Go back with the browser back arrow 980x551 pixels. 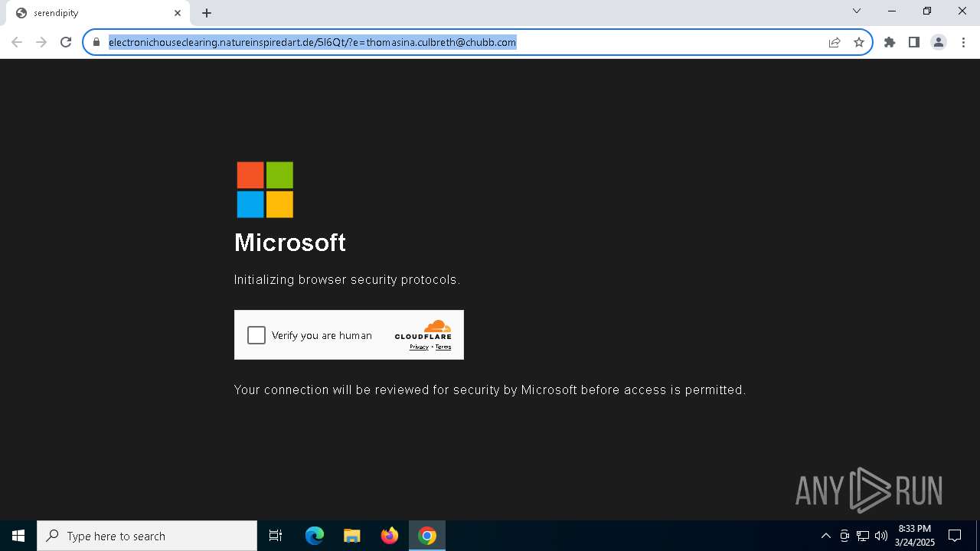(x=17, y=42)
